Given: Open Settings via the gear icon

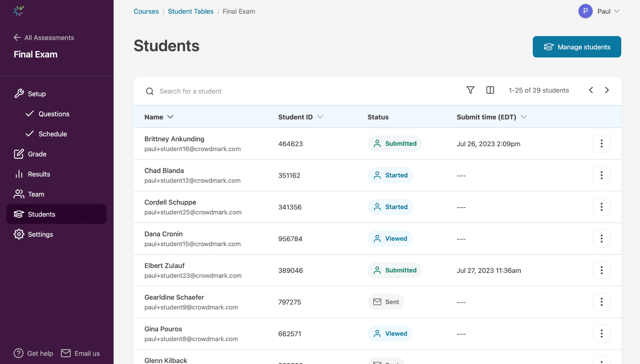Looking at the screenshot, I should 19,234.
